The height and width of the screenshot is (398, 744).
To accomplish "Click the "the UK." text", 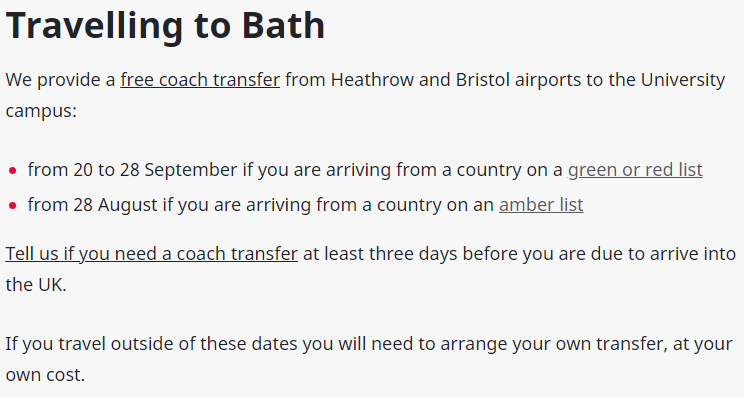I will (x=36, y=285).
